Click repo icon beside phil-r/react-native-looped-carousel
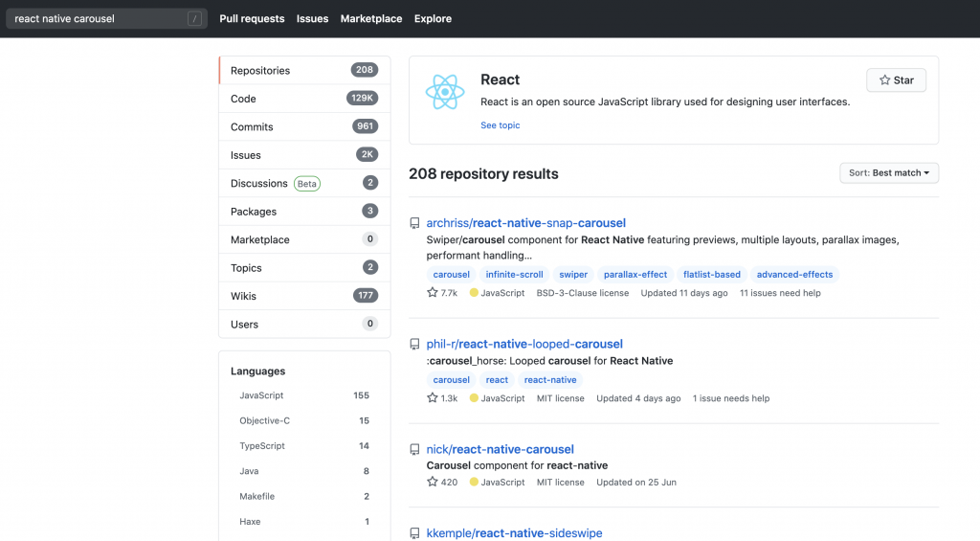The image size is (980, 541). pos(414,344)
